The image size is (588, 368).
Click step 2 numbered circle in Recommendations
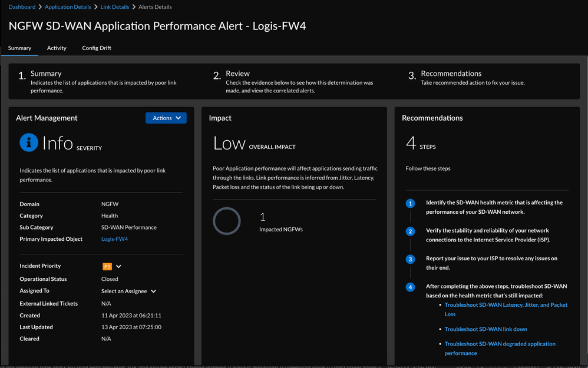click(x=411, y=231)
